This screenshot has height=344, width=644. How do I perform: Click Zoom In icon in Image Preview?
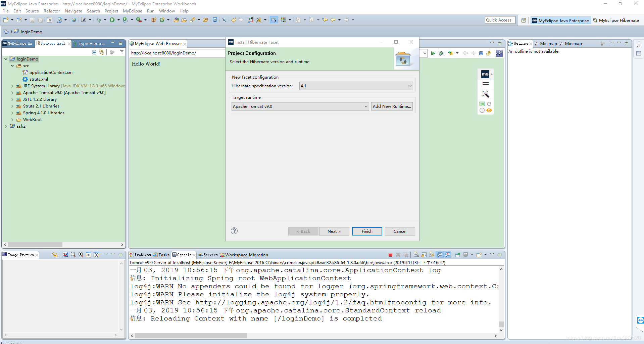tap(81, 255)
